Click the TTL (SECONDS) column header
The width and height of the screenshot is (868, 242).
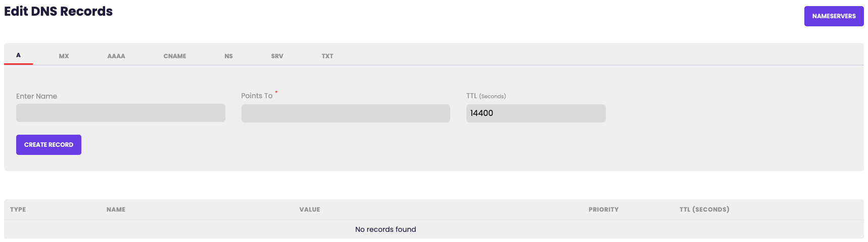(x=704, y=210)
